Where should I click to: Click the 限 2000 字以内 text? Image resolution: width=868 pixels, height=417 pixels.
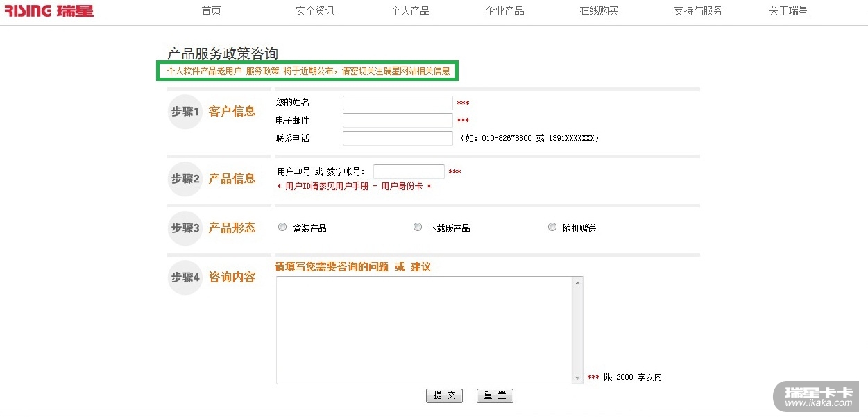[x=633, y=377]
